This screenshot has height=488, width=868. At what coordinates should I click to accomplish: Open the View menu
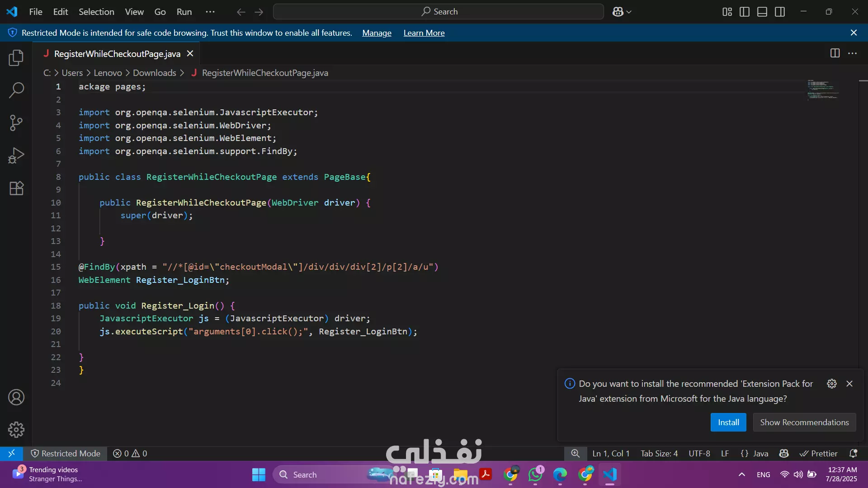(134, 12)
